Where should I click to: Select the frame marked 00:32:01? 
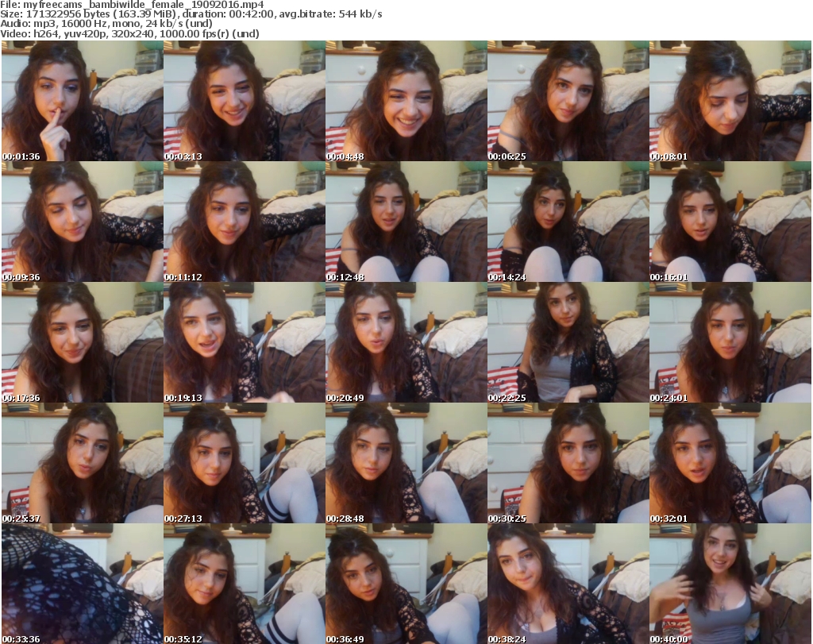coord(730,463)
